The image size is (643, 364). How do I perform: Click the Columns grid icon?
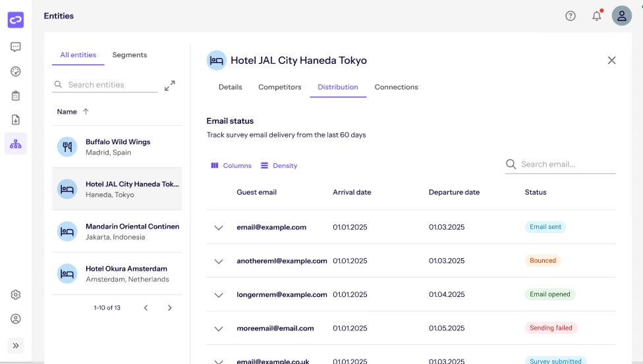tap(215, 166)
